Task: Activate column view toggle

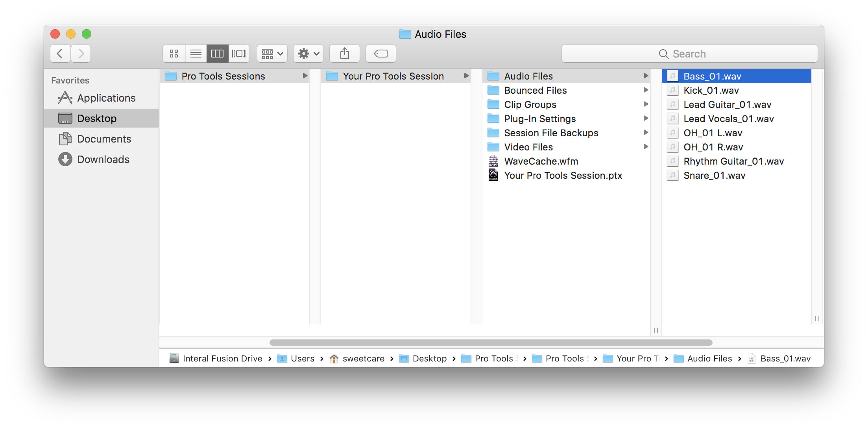Action: coord(217,53)
